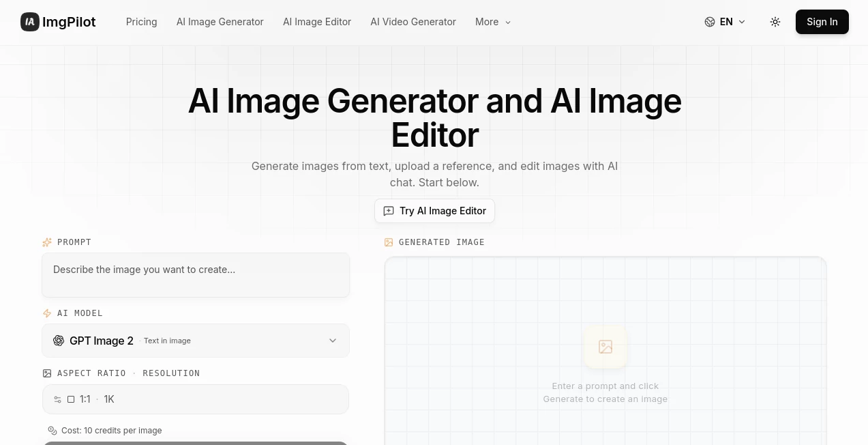Click the chevron in the AI model selector
The width and height of the screenshot is (868, 445).
[x=333, y=341]
